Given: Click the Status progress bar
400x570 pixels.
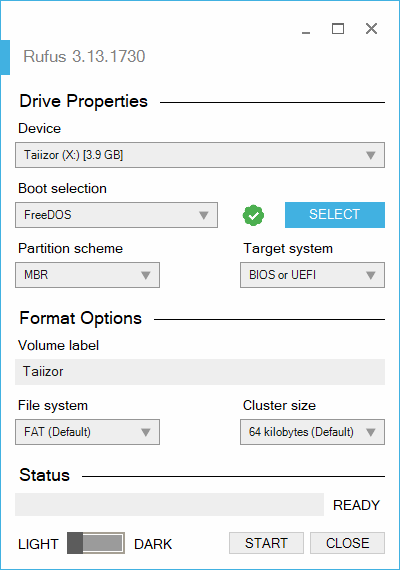Looking at the screenshot, I should tap(169, 505).
